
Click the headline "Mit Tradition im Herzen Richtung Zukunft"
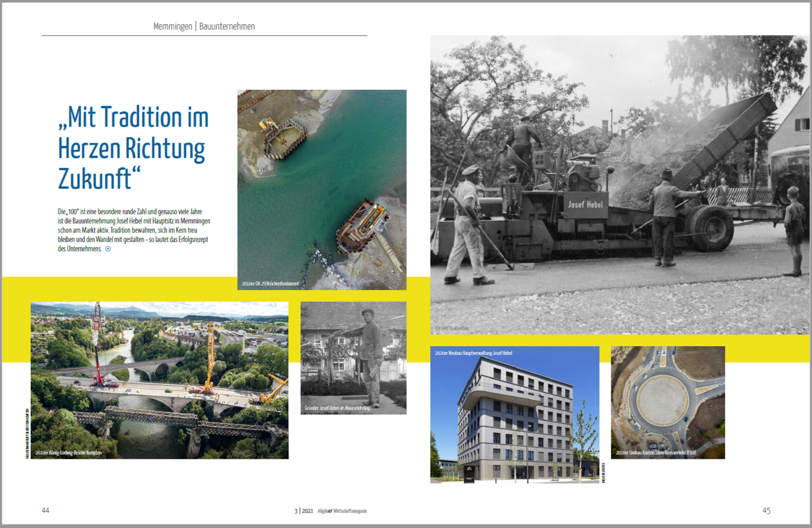coord(133,148)
